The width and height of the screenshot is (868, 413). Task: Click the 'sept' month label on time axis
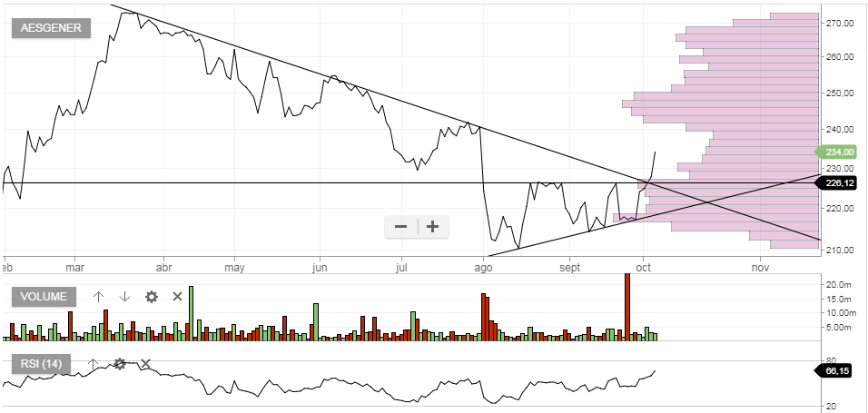coord(569,268)
